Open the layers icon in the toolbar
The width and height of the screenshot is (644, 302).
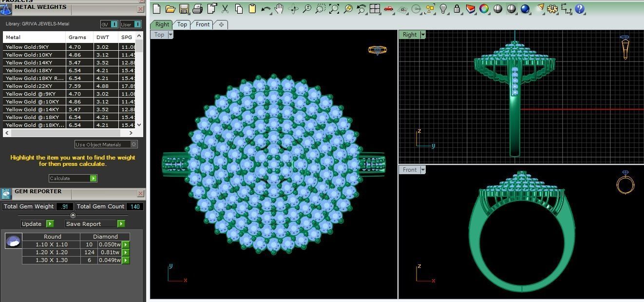[x=471, y=8]
